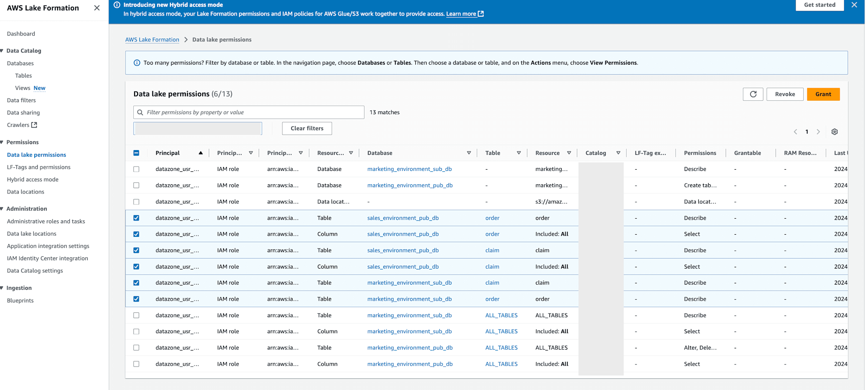
Task: Click the Principal column sort ascending arrow
Action: [201, 153]
